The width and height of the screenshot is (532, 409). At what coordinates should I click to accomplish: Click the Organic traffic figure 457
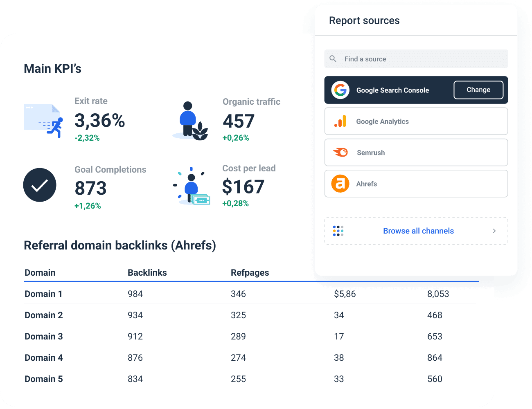coord(238,121)
